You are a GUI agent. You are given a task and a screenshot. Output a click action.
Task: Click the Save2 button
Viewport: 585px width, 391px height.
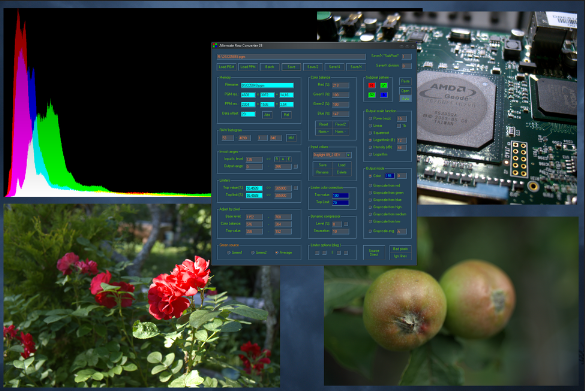[x=313, y=67]
